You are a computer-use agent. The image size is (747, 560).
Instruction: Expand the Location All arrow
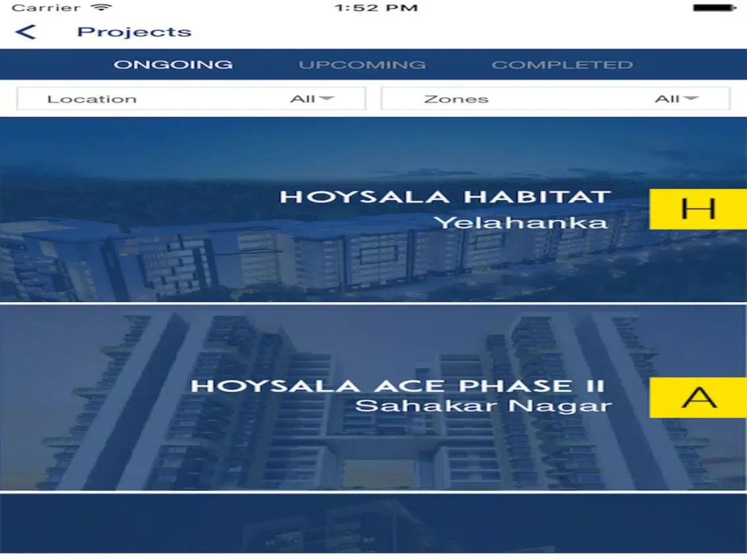click(x=327, y=98)
